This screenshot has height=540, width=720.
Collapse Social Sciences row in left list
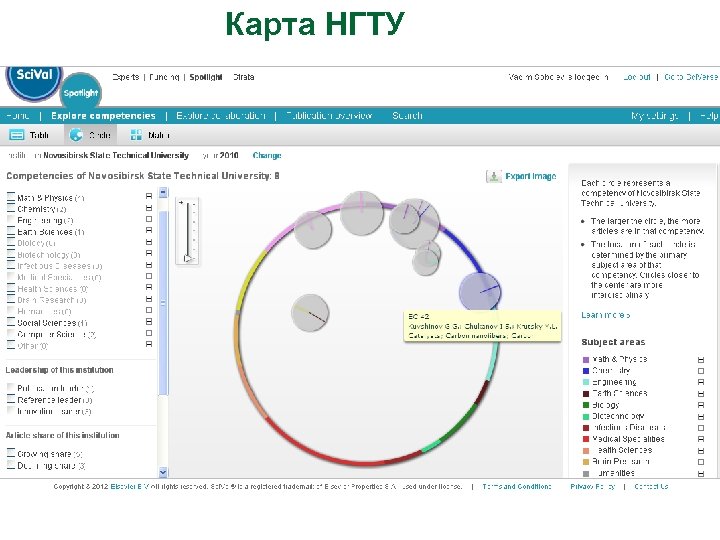[x=149, y=322]
